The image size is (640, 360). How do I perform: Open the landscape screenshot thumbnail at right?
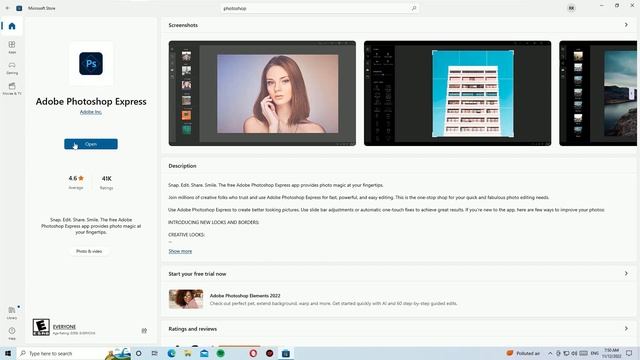click(598, 93)
